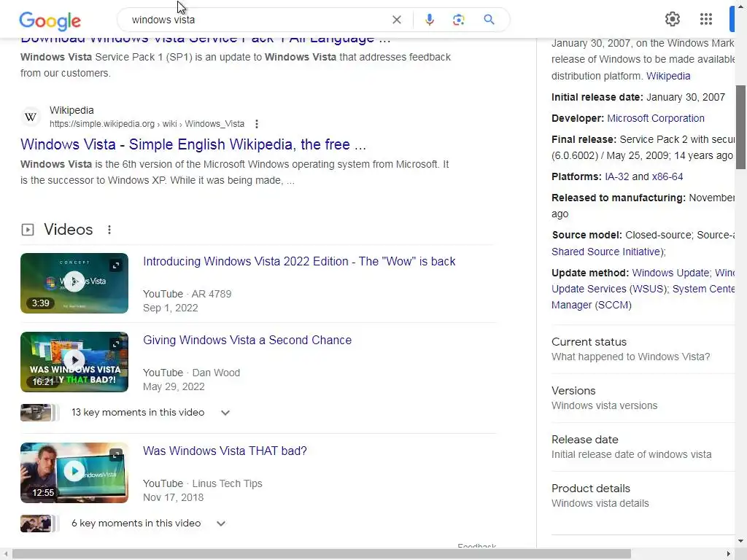
Task: Open more options next to Videos heading
Action: click(x=109, y=230)
